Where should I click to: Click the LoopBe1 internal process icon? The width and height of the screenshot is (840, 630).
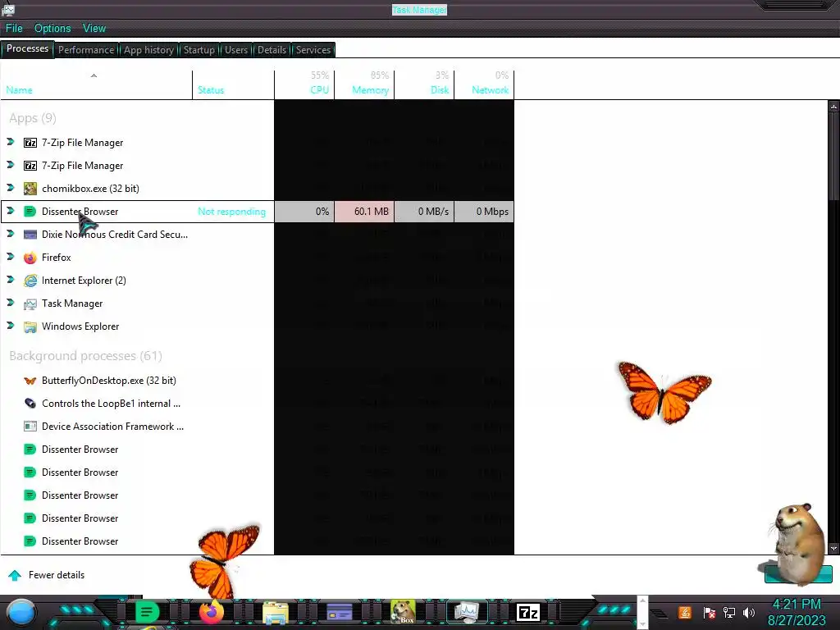[x=30, y=404]
